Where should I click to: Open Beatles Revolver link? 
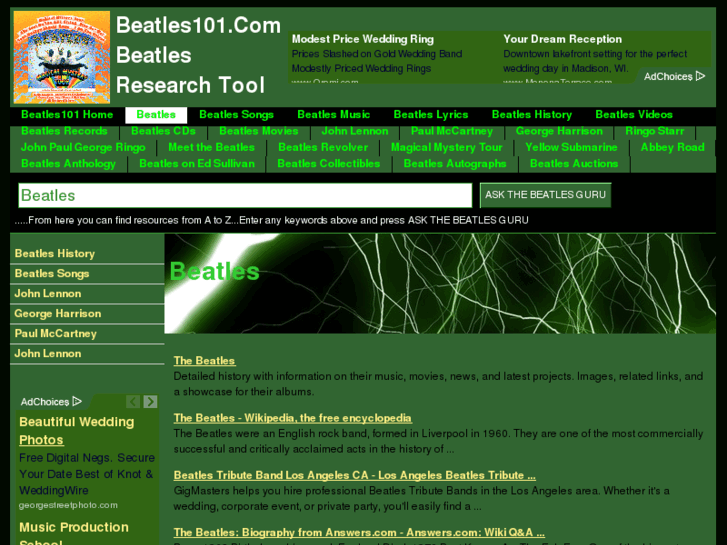(323, 147)
